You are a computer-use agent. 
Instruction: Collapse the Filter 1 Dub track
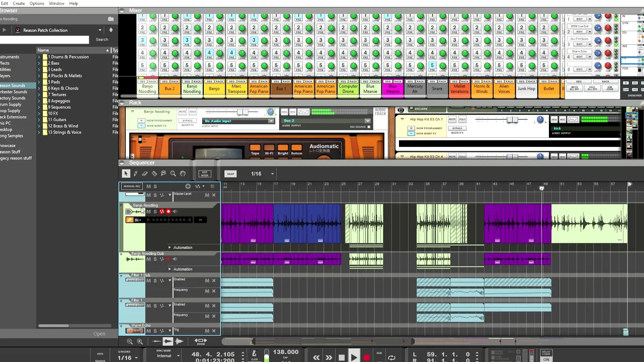pyautogui.click(x=121, y=276)
